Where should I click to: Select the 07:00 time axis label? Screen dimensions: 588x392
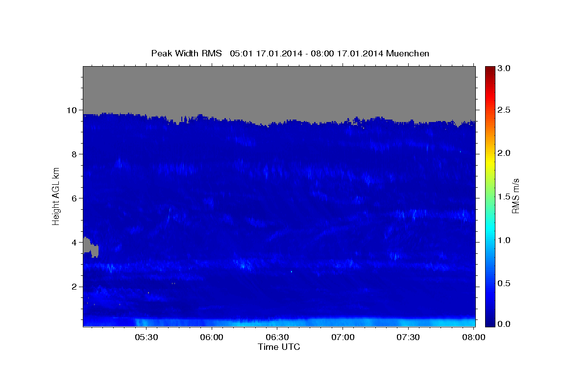click(x=343, y=338)
